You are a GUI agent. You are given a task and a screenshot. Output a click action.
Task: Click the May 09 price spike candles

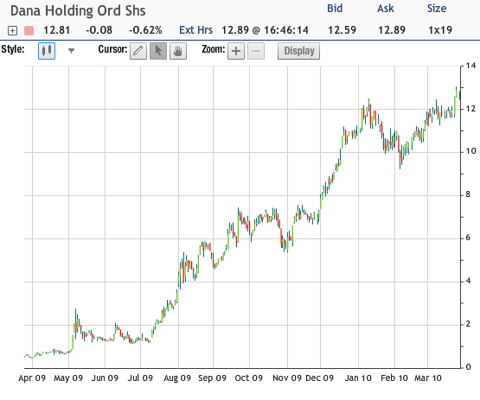point(76,324)
